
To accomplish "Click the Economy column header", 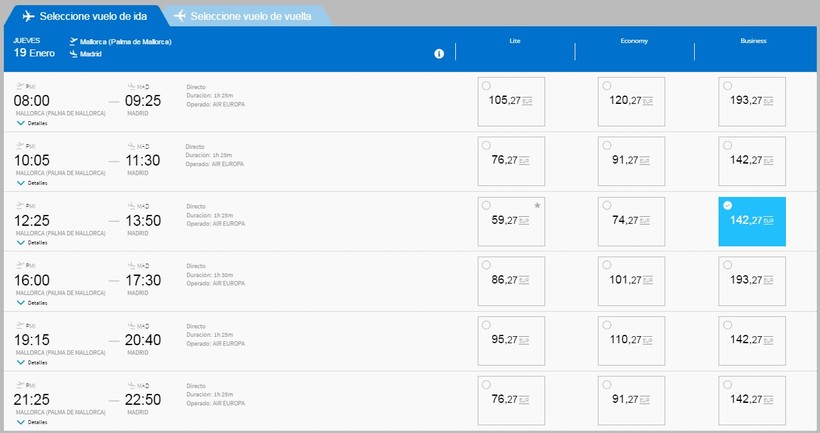I will 634,41.
